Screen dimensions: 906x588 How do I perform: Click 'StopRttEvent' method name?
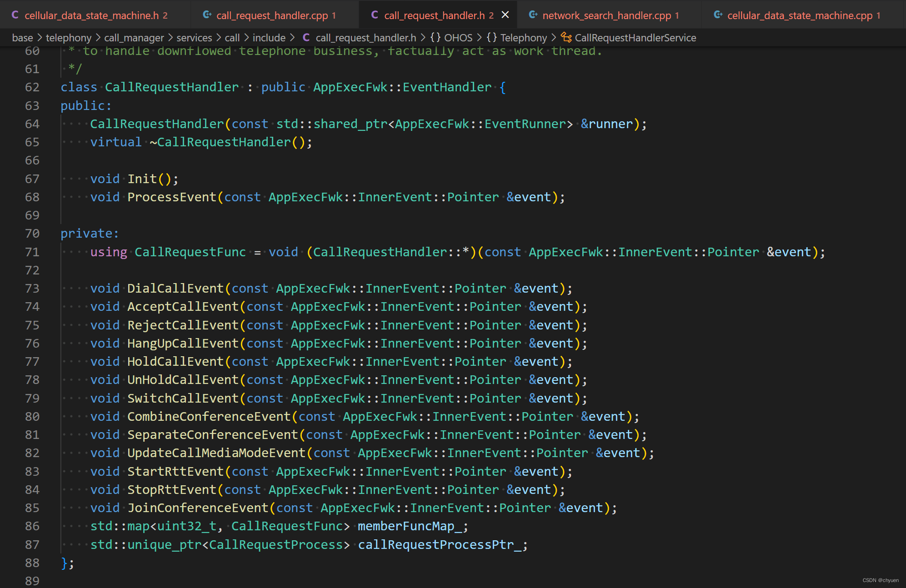pyautogui.click(x=172, y=490)
